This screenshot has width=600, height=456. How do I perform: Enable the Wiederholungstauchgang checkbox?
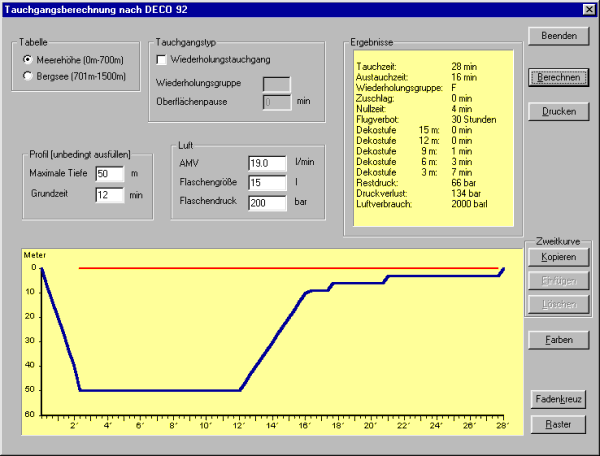(x=163, y=62)
